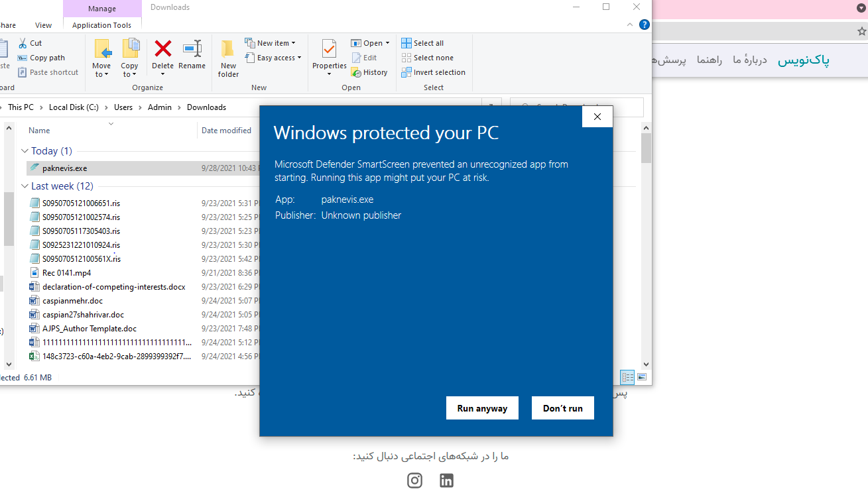Open the Copy to ribbon button
Image resolution: width=868 pixels, height=503 pixels.
(x=130, y=58)
